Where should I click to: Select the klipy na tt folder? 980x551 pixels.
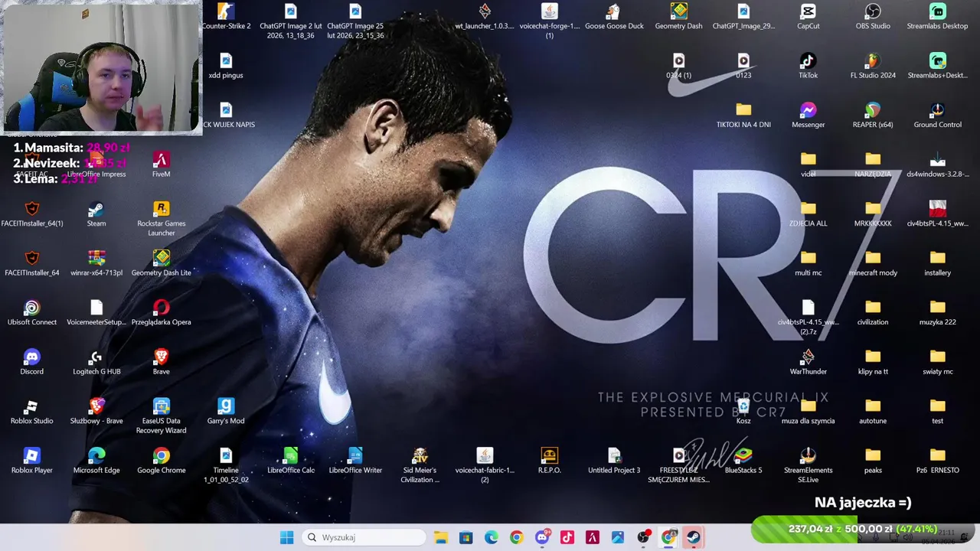tap(873, 362)
